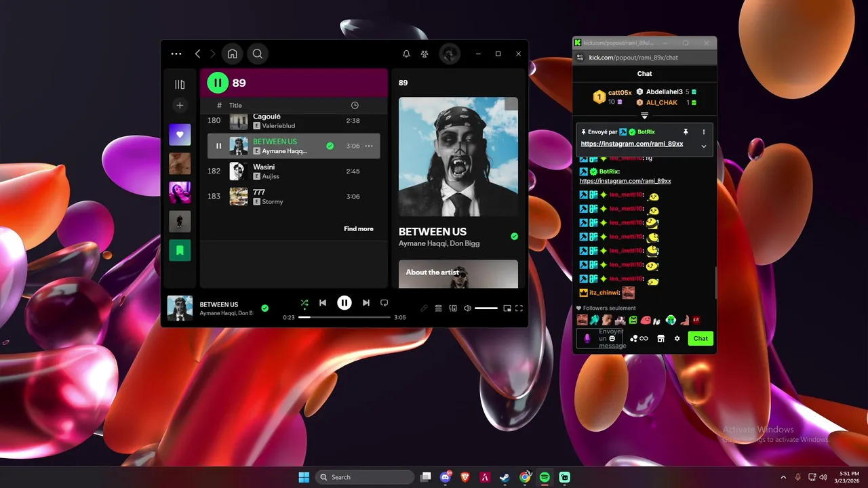
Task: Toggle shuffle in the player
Action: tap(304, 303)
